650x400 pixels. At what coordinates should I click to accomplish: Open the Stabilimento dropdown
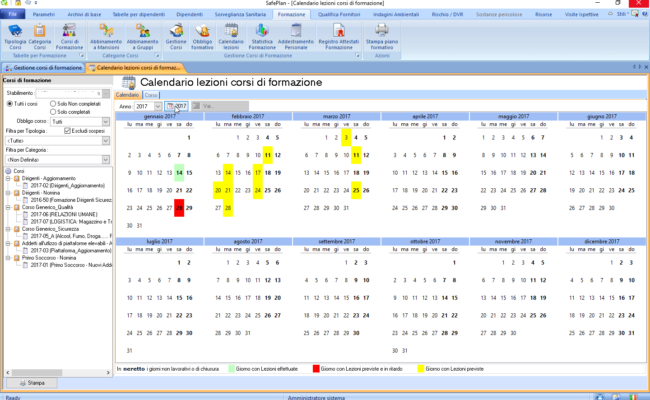pos(106,93)
